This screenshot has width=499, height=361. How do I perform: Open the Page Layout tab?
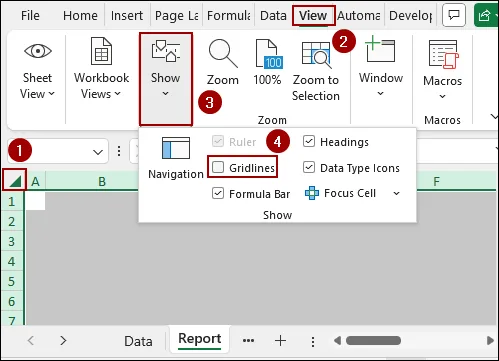tap(176, 15)
